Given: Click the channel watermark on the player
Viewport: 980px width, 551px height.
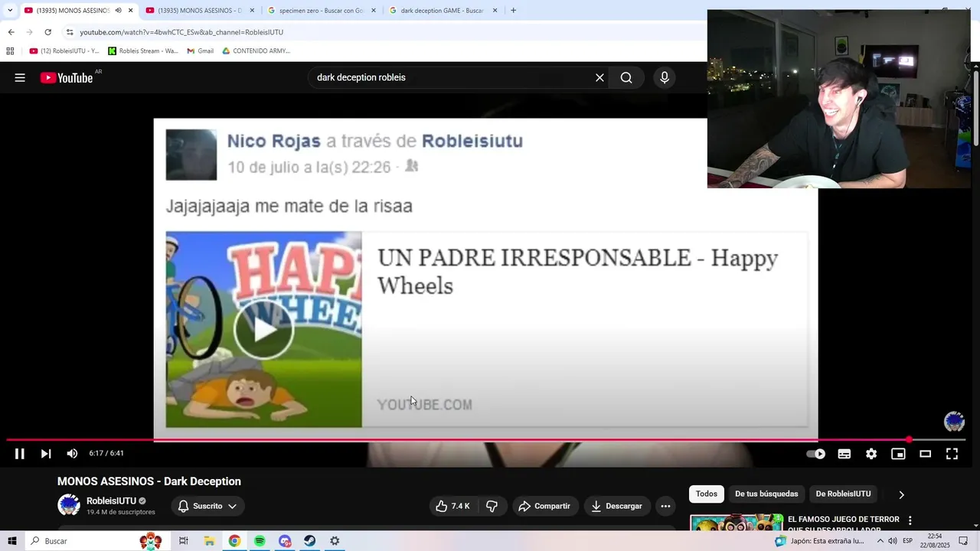Looking at the screenshot, I should 954,422.
